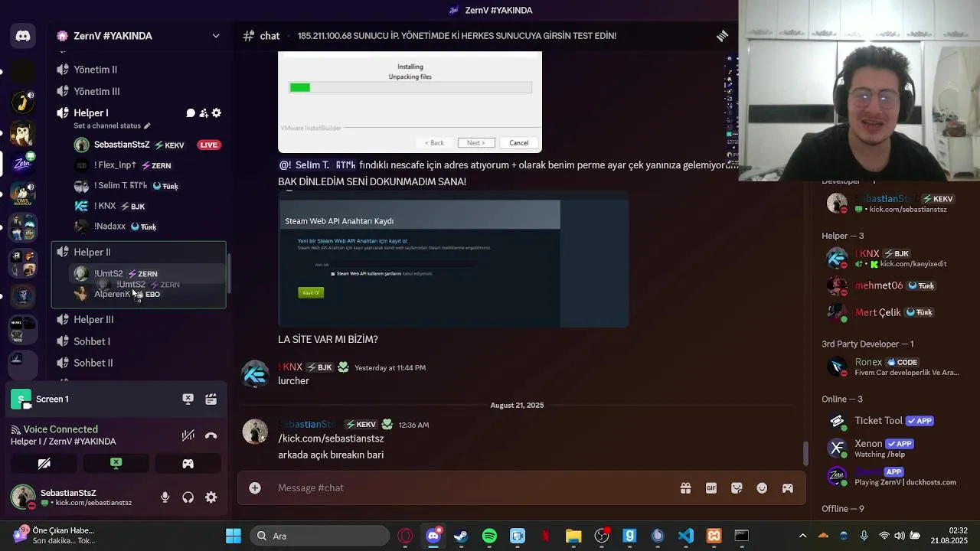
Task: Click Next button in installer image
Action: point(476,143)
